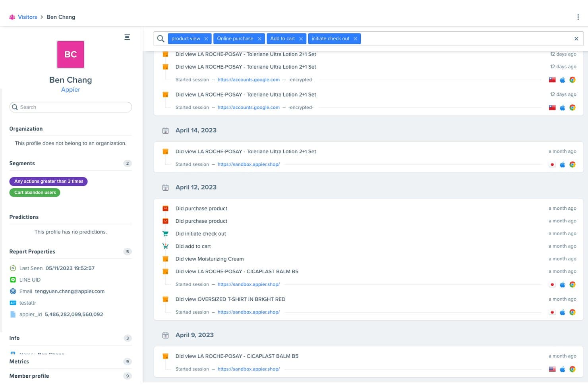Click the Chrome icon in April 14 session

pyautogui.click(x=572, y=164)
